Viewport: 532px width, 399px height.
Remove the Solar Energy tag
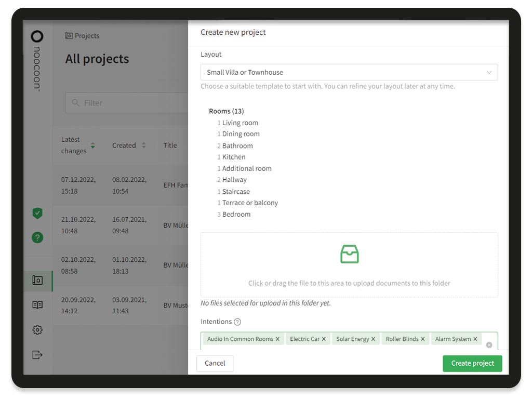373,339
